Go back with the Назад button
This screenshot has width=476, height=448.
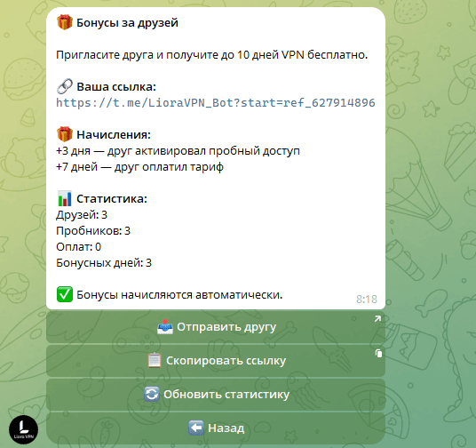tap(216, 428)
